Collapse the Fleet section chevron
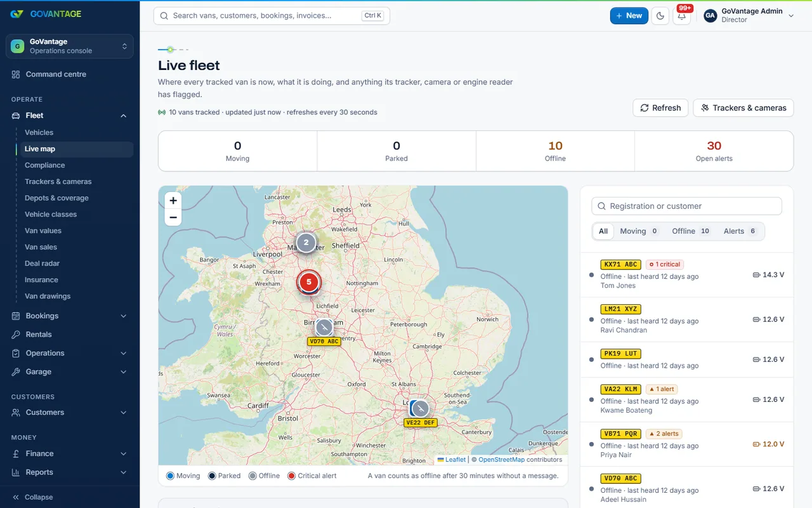 (x=124, y=116)
